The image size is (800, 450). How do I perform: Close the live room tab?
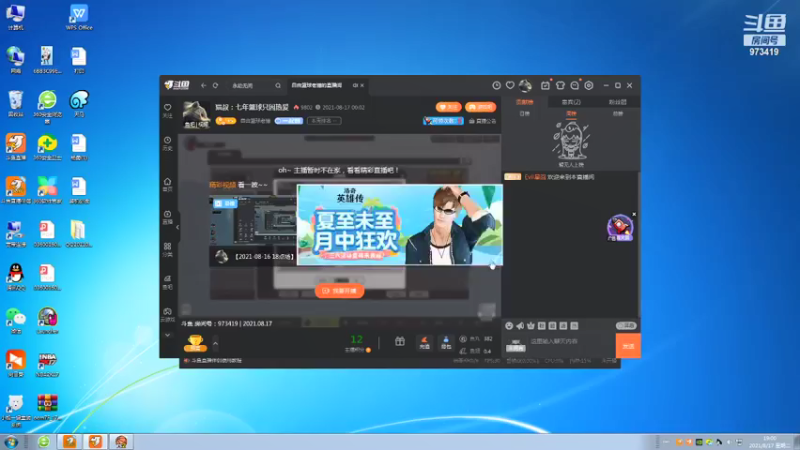tap(362, 86)
